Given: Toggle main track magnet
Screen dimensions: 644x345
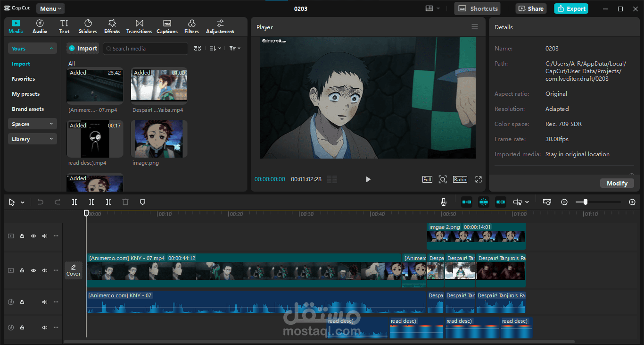Looking at the screenshot, I should (467, 202).
